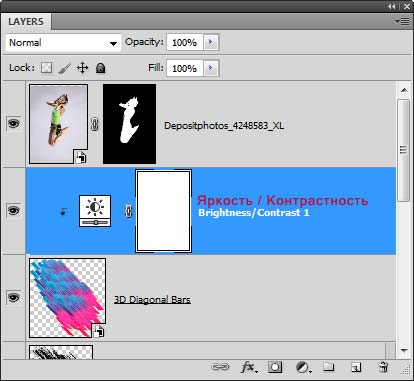This screenshot has height=381, width=414.
Task: Open Layers panel options menu
Action: (x=403, y=22)
